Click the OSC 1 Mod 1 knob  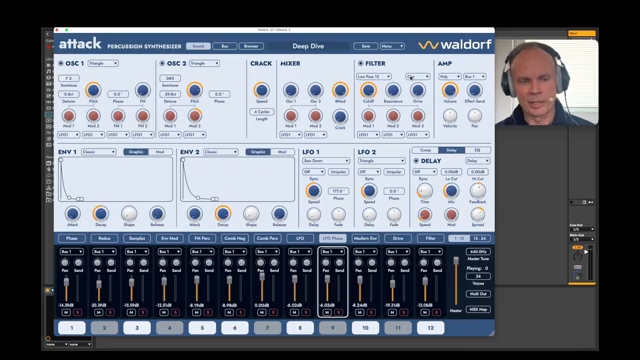coord(69,116)
